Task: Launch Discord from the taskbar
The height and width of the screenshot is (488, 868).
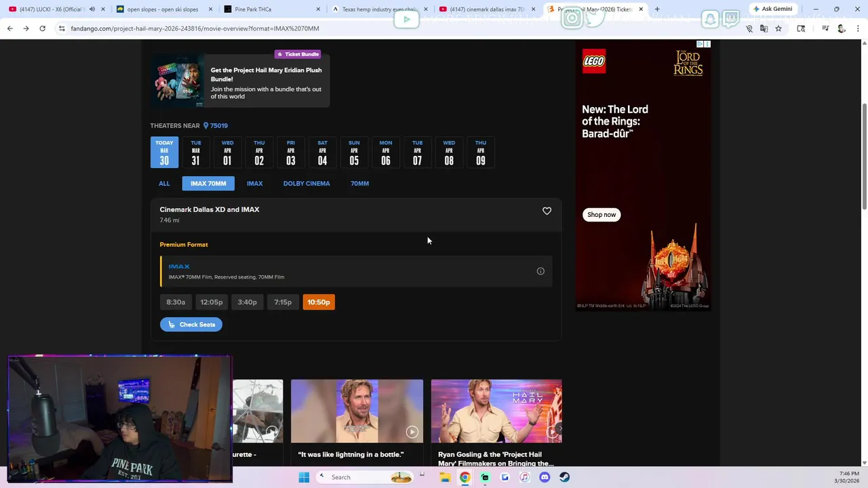Action: 544,477
